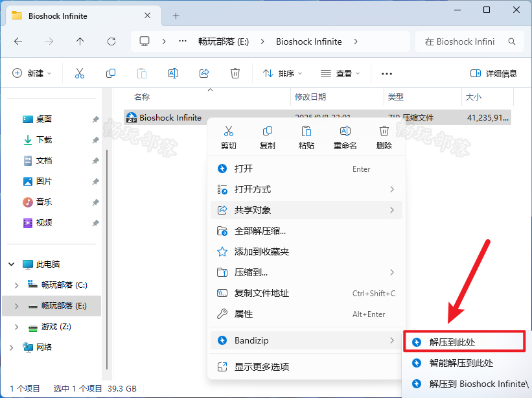Image resolution: width=532 pixels, height=398 pixels.
Task: Click the Rename icon in the toolbar
Action: pyautogui.click(x=173, y=73)
